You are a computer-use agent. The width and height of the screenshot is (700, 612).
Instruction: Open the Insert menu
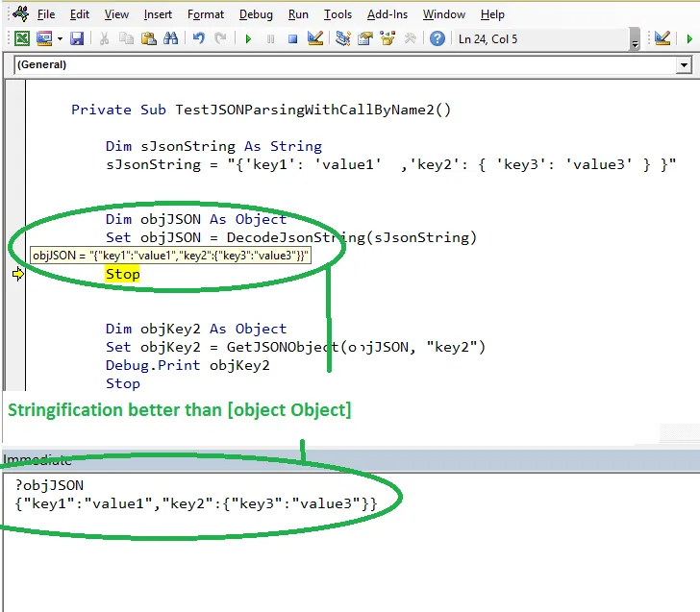pos(158,14)
